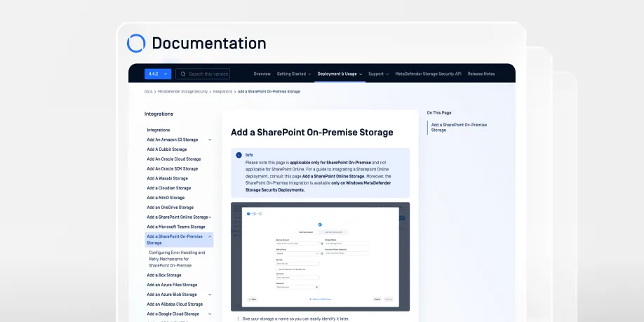
Task: Open Add a Box Storage page
Action: click(x=164, y=275)
